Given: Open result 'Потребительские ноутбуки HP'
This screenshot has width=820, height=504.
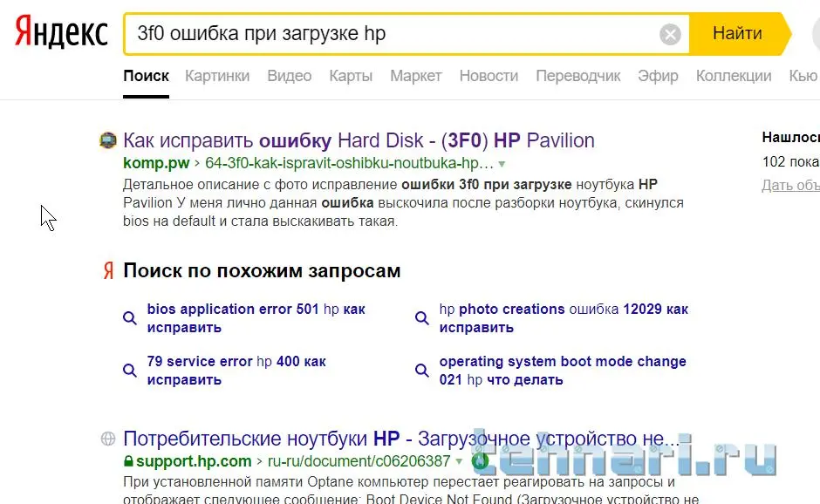Looking at the screenshot, I should [401, 439].
